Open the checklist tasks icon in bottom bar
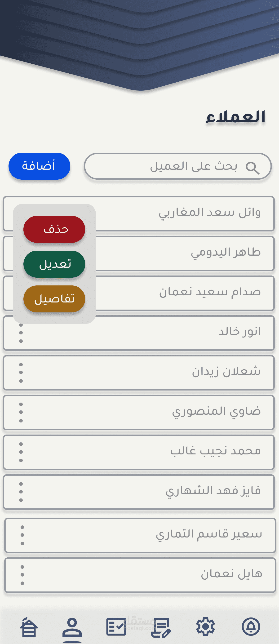This screenshot has width=279, height=644. [x=116, y=626]
